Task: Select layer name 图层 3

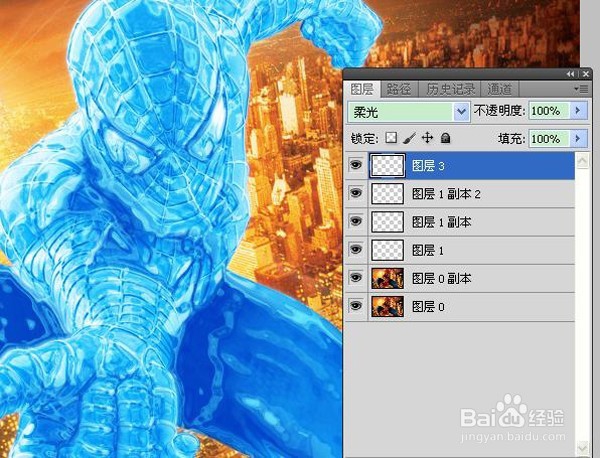Action: point(428,166)
